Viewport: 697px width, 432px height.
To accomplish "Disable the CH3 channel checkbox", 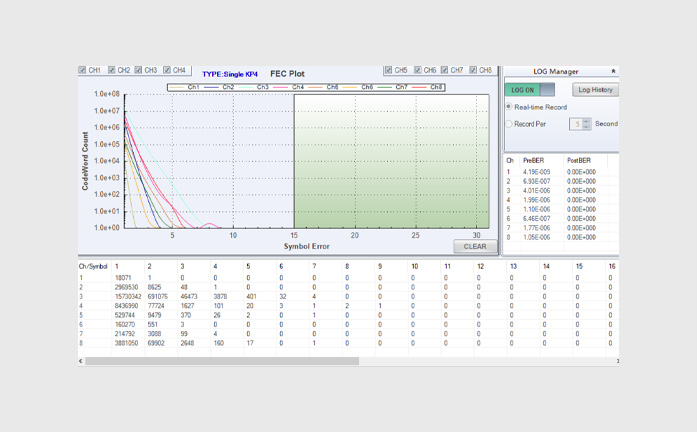I will point(138,70).
